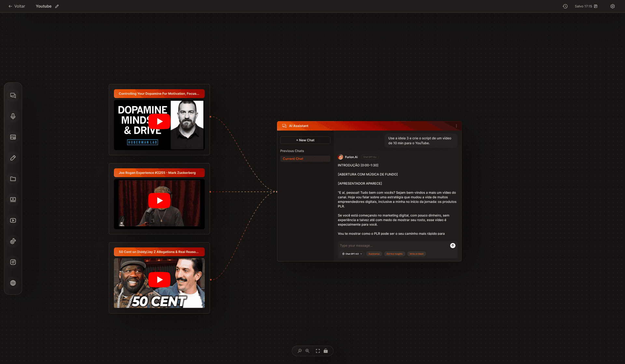This screenshot has width=625, height=364.
Task: Select the 50 Cent on Diddy/Jay Z node title
Action: [159, 252]
